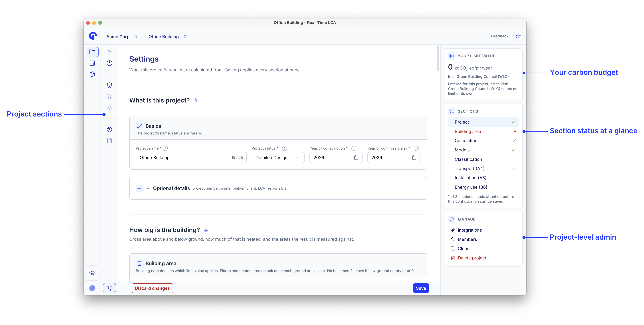The image size is (644, 325).
Task: Open the history clock section icon
Action: pyautogui.click(x=109, y=129)
